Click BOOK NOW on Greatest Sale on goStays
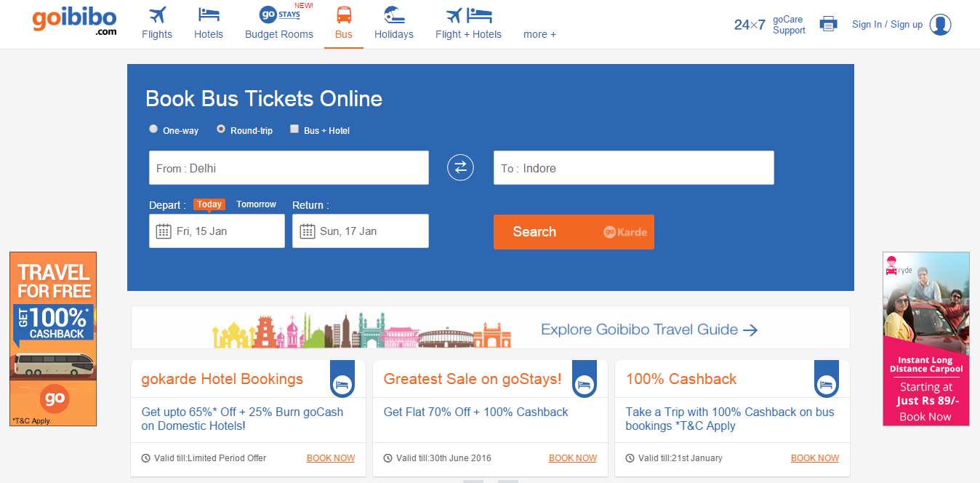The height and width of the screenshot is (483, 980). tap(573, 458)
